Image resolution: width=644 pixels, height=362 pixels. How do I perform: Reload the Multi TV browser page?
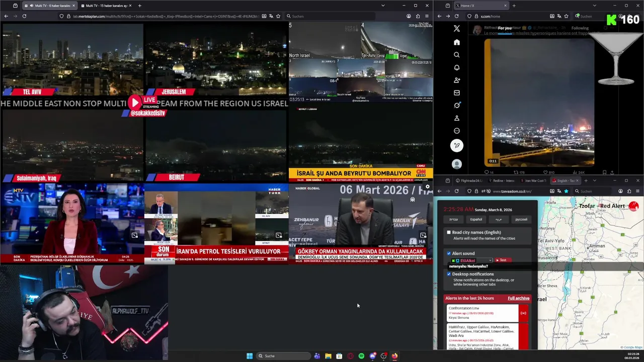pos(24,16)
